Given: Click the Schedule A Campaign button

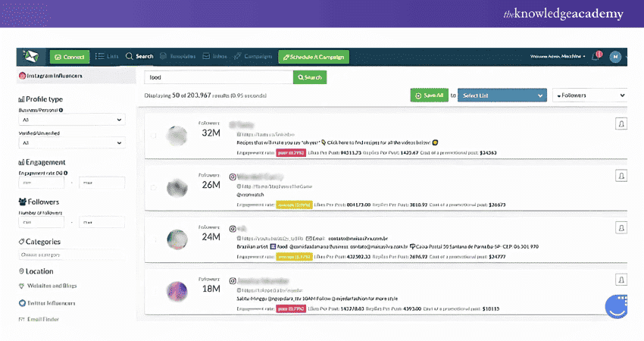Looking at the screenshot, I should [x=314, y=57].
